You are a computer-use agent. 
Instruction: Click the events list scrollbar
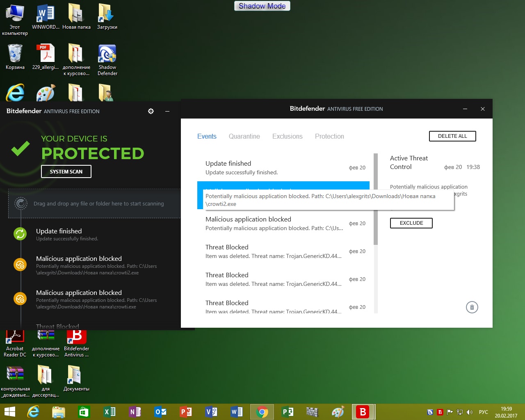pos(376,199)
